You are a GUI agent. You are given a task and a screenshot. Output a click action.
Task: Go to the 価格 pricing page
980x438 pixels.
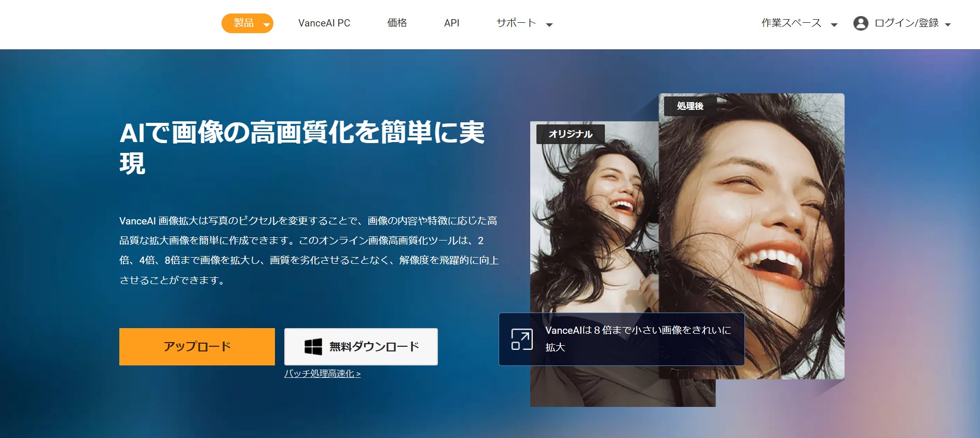pos(397,23)
